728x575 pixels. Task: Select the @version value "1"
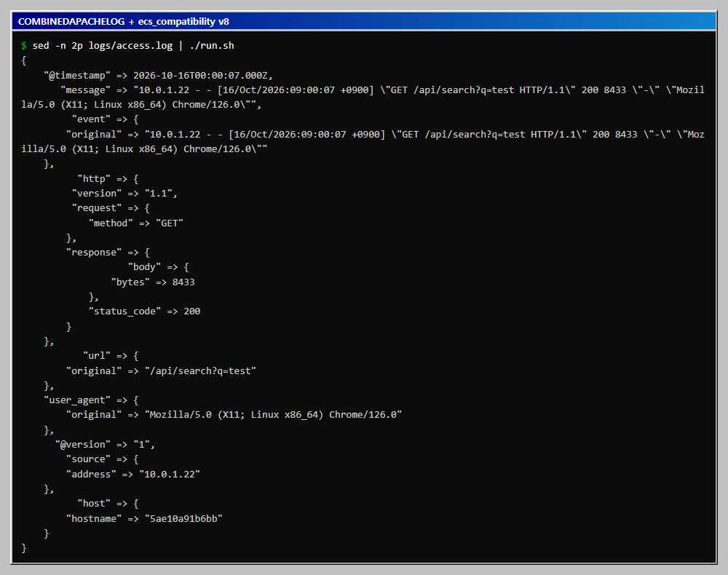click(x=142, y=445)
